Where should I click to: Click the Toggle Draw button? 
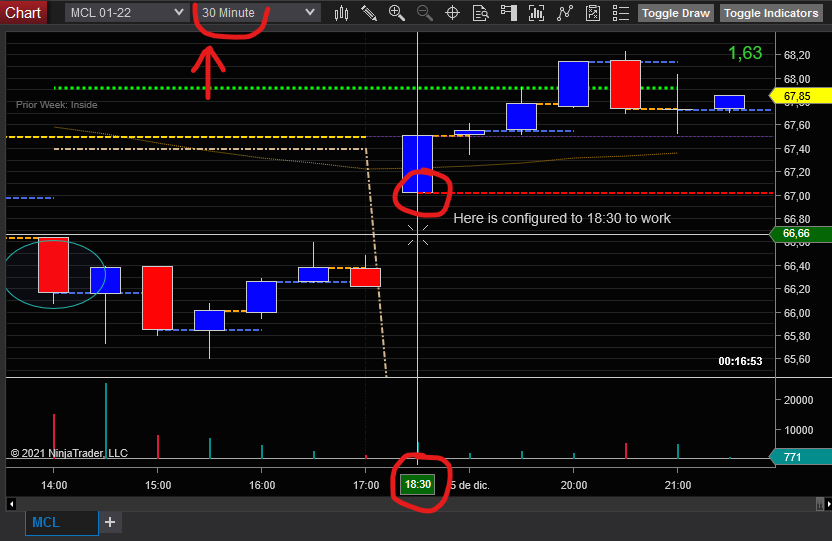pyautogui.click(x=675, y=13)
